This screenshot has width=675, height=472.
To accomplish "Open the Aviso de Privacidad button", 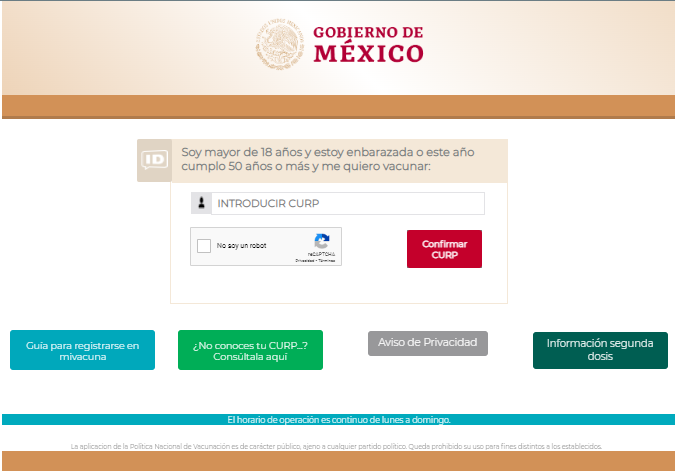I will 427,343.
